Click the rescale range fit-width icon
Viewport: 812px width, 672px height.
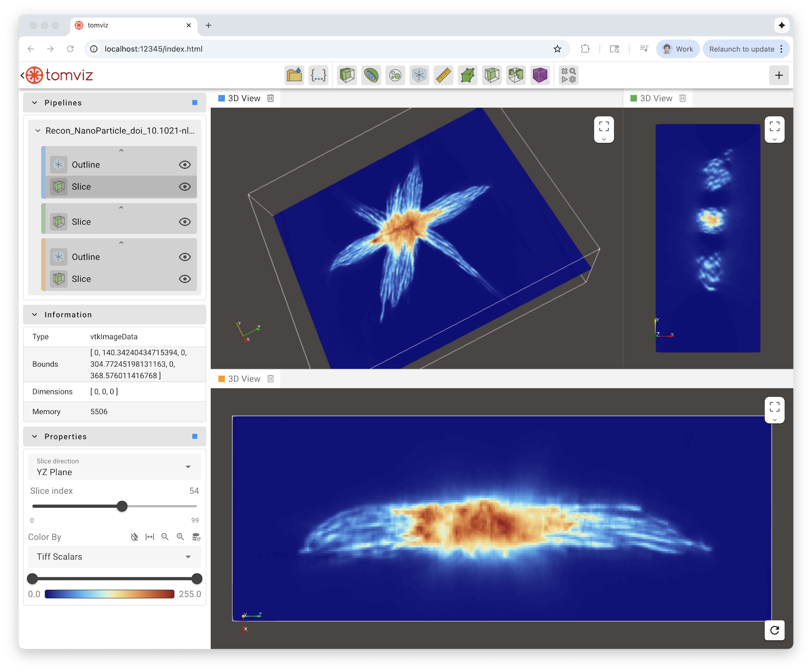point(150,537)
